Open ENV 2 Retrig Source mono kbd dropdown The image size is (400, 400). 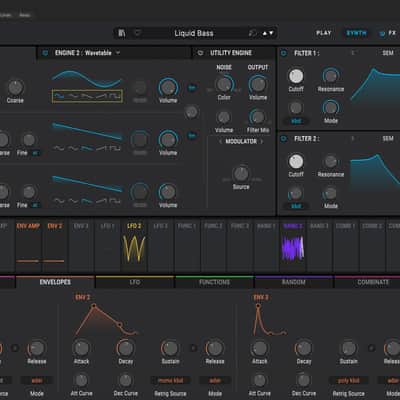click(x=170, y=380)
